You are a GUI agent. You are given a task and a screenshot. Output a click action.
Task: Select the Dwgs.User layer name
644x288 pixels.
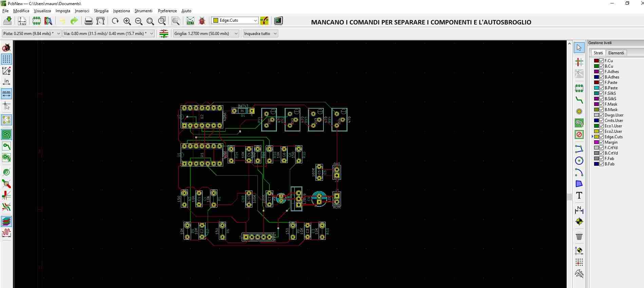point(614,115)
